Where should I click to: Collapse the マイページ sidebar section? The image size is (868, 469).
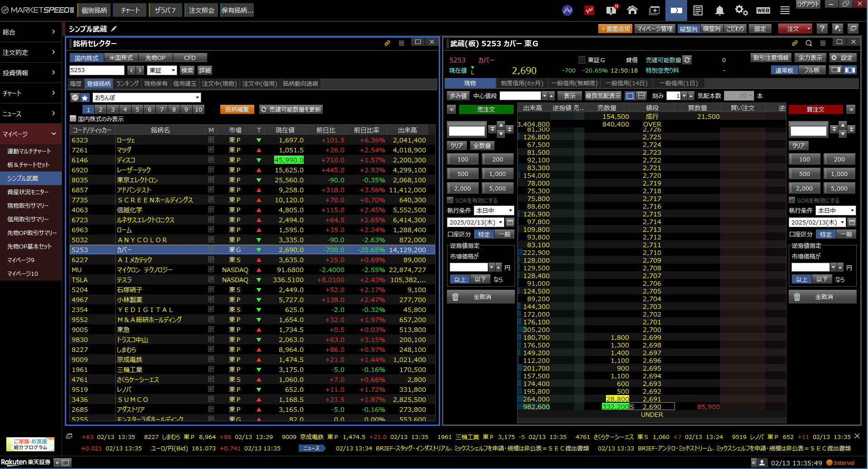(31, 134)
